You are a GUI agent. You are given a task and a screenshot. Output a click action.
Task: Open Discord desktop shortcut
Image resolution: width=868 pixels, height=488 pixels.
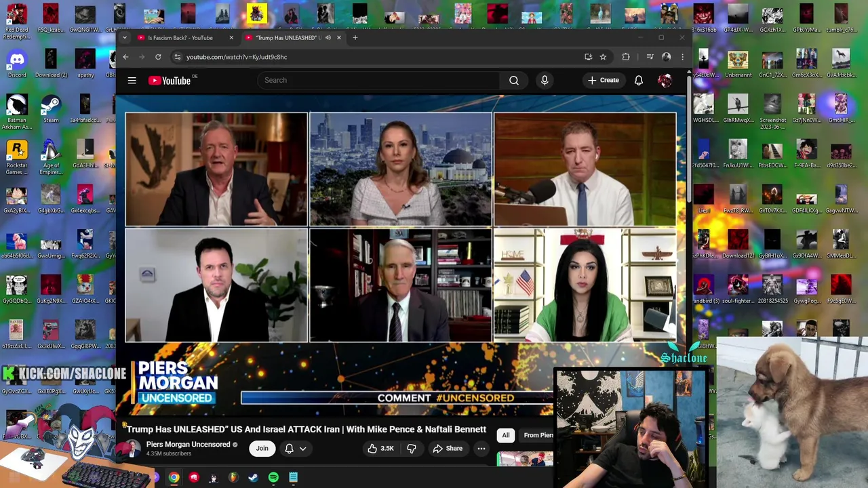tap(17, 64)
